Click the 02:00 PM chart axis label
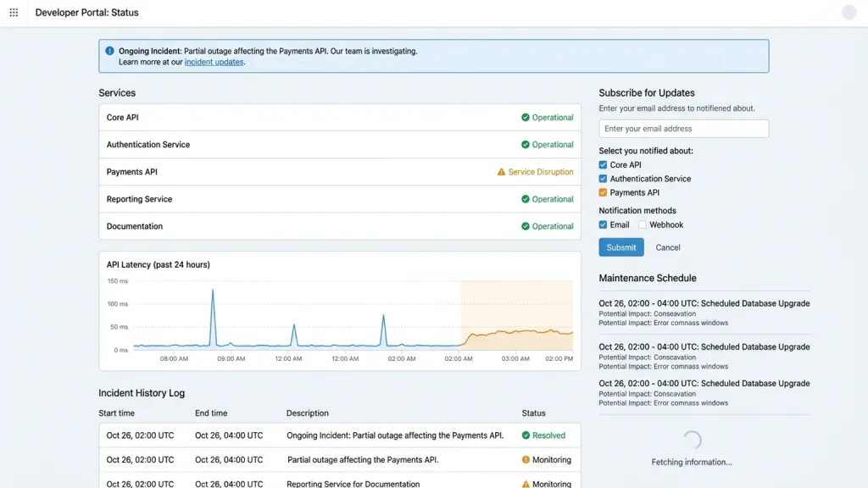 click(559, 358)
